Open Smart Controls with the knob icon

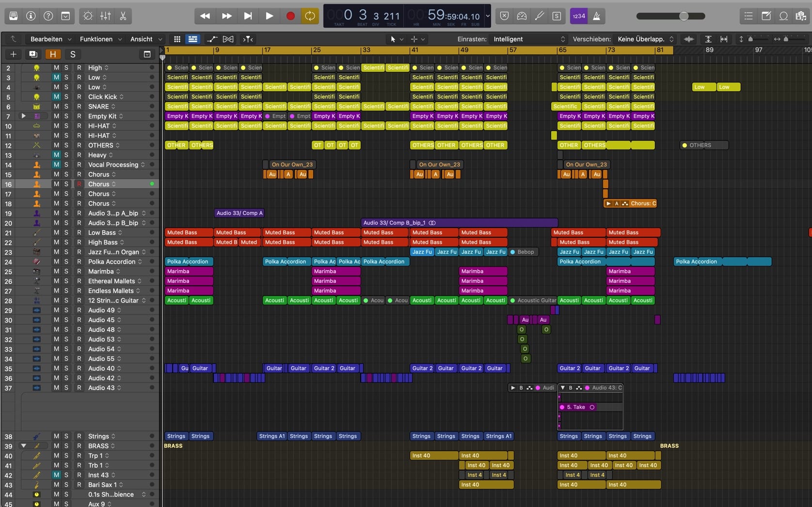88,16
